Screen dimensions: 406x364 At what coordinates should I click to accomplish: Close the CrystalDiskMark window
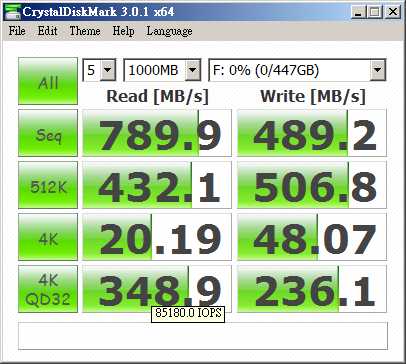click(393, 12)
